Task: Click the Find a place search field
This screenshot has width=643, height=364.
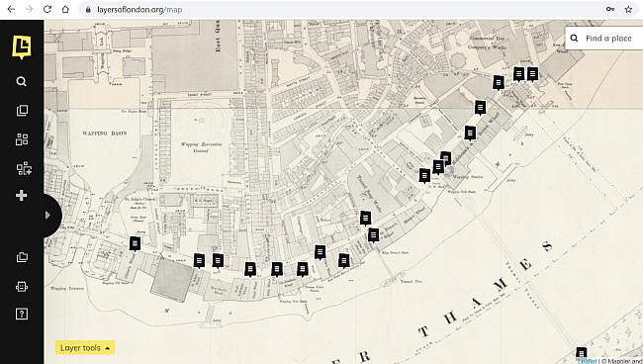Action: (604, 39)
